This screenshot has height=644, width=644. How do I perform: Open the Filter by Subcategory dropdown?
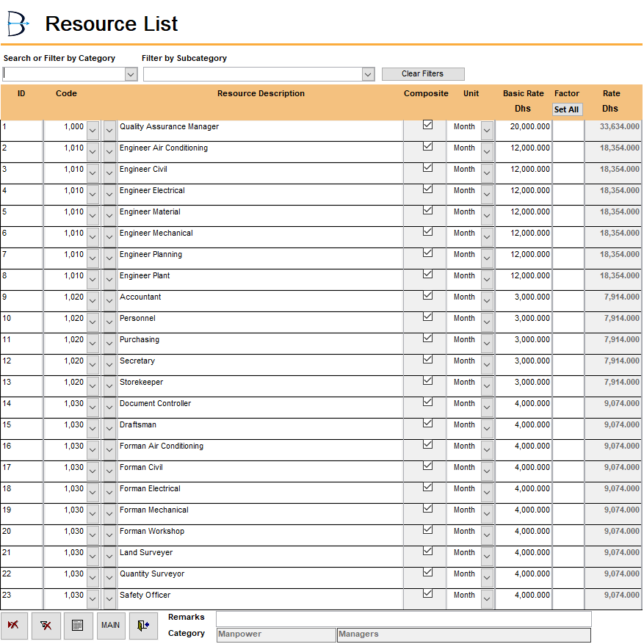tap(368, 74)
